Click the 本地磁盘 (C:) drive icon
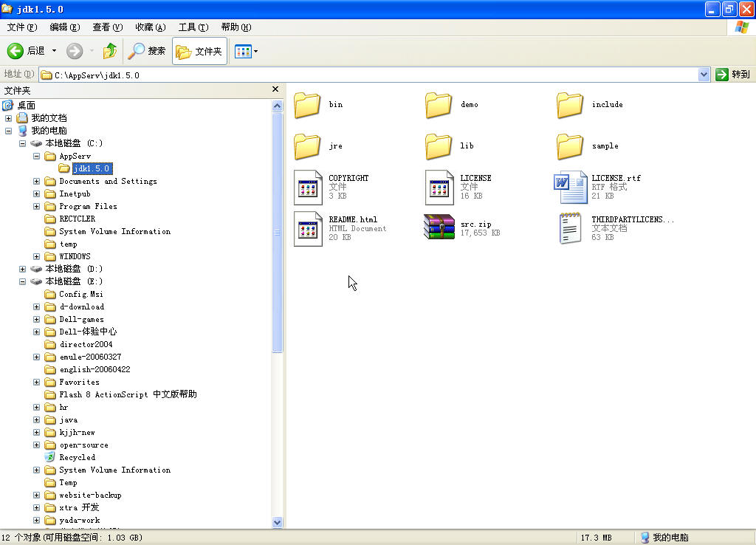Viewport: 756px width, 545px height. pyautogui.click(x=36, y=143)
